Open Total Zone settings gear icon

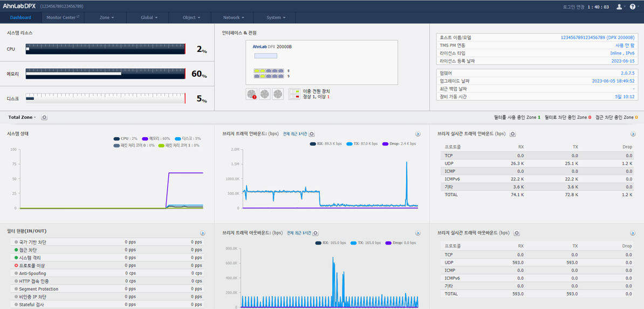44,117
